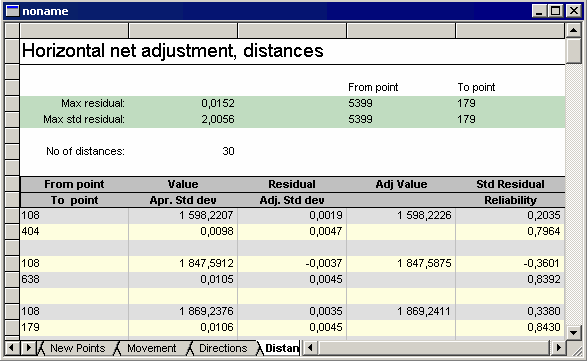Click the 'Reliability' header
Image resolution: width=587 pixels, height=361 pixels.
click(510, 200)
